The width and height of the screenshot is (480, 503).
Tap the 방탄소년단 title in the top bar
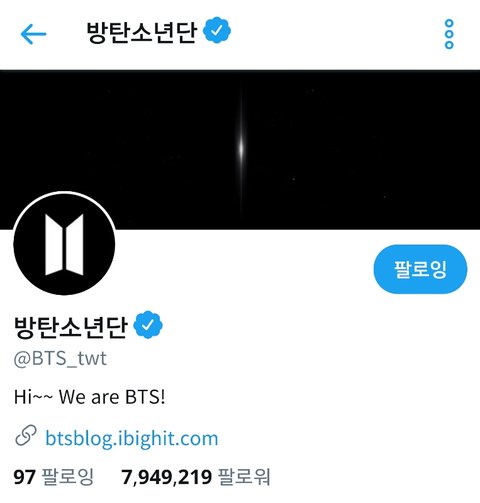(x=142, y=32)
